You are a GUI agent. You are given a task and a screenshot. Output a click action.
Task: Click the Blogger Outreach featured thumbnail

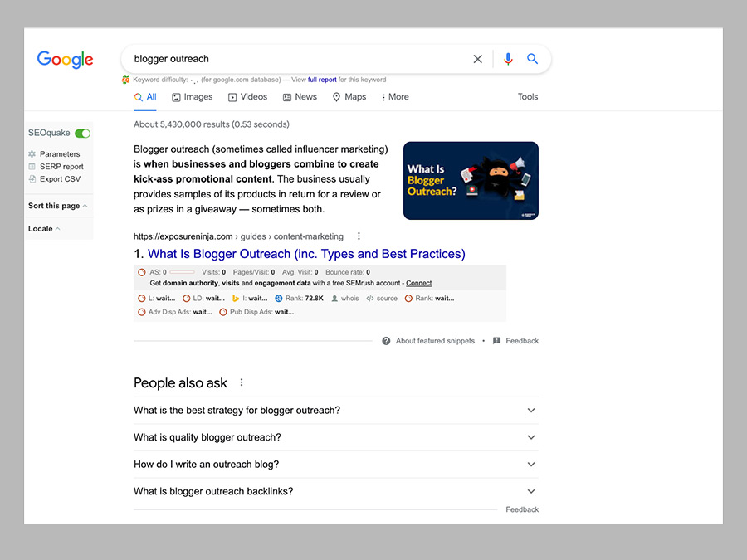[471, 181]
